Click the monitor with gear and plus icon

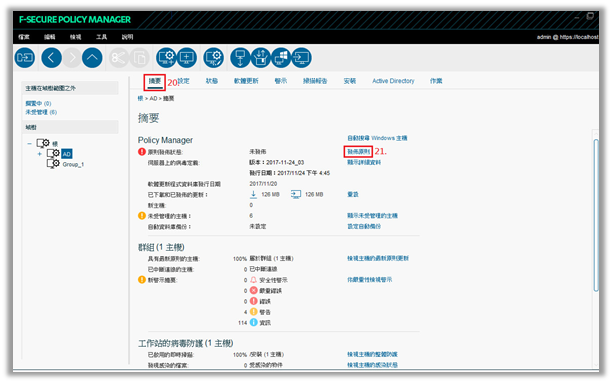166,58
